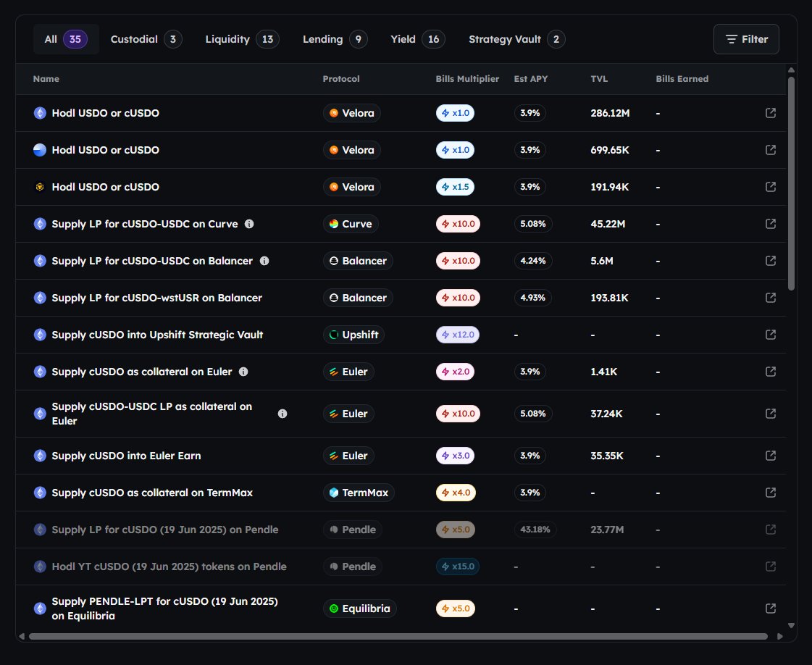Click the Name column header
Viewport: 812px width, 665px height.
[46, 79]
